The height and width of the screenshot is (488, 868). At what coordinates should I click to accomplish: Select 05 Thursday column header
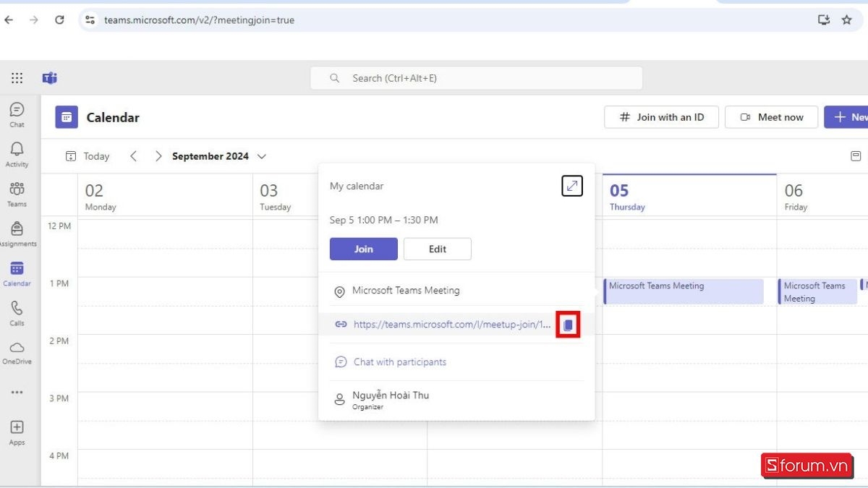point(689,197)
